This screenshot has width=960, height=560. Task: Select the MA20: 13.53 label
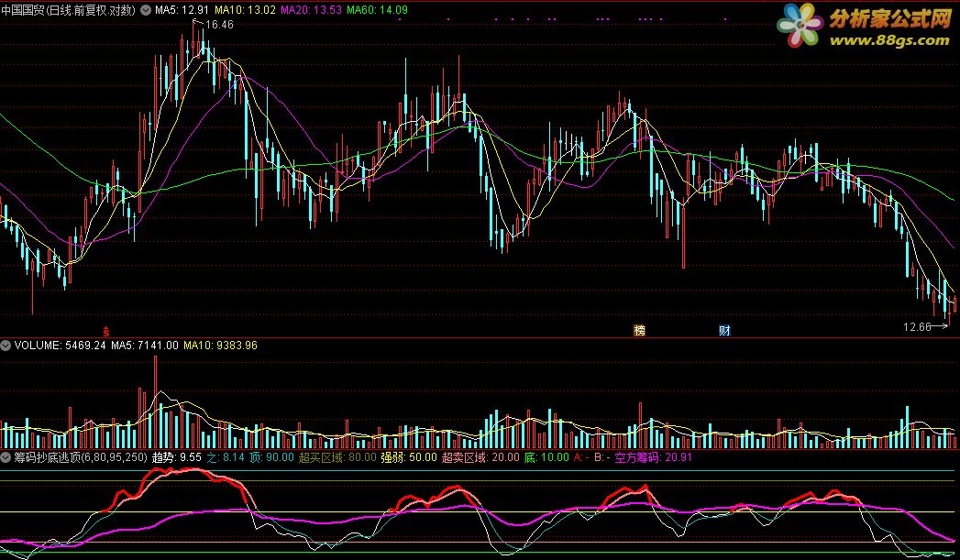(311, 10)
